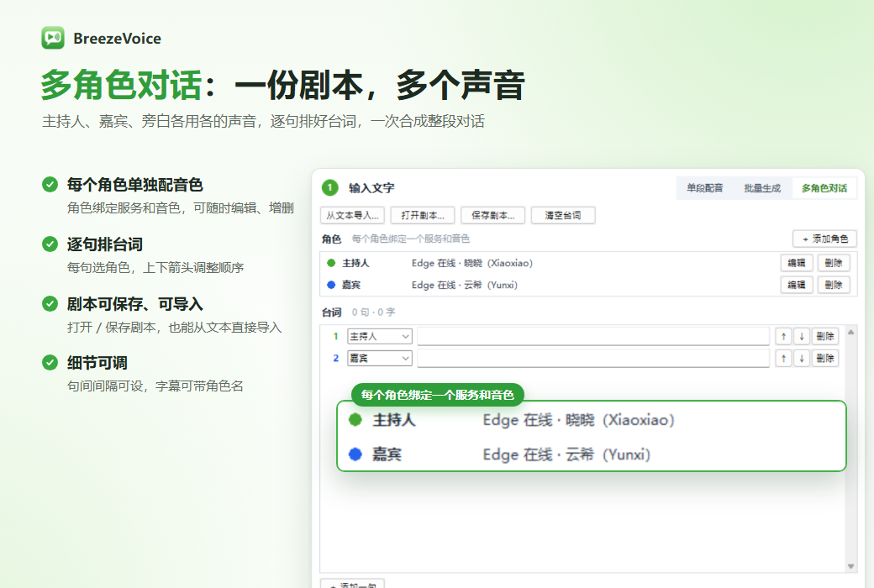Viewport: 874px width, 588px height.
Task: Delete dialogue line 1
Action: click(825, 336)
